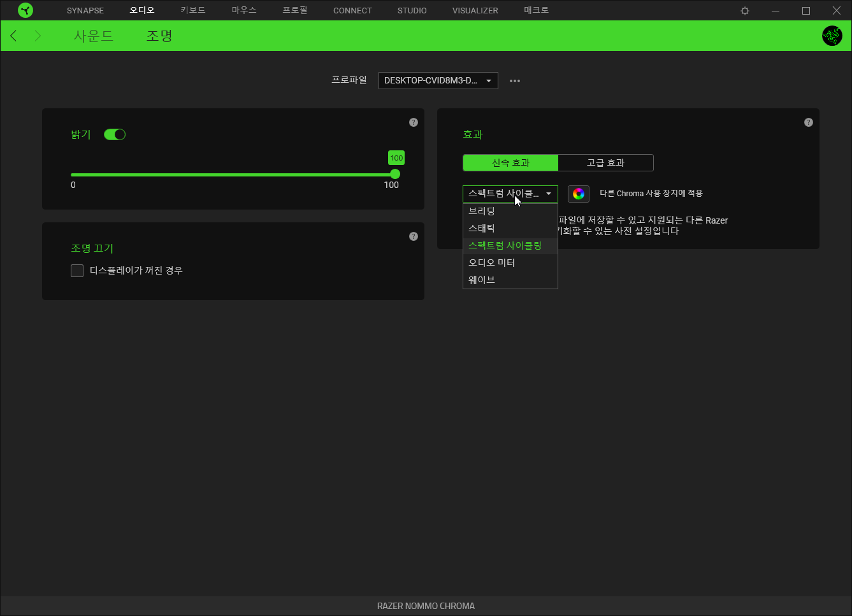The height and width of the screenshot is (616, 852).
Task: Click the Razer Synapse logo icon
Action: click(25, 10)
